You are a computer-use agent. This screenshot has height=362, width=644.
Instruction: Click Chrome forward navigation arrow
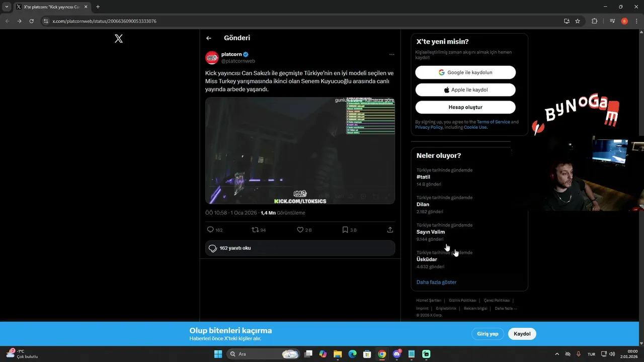19,21
